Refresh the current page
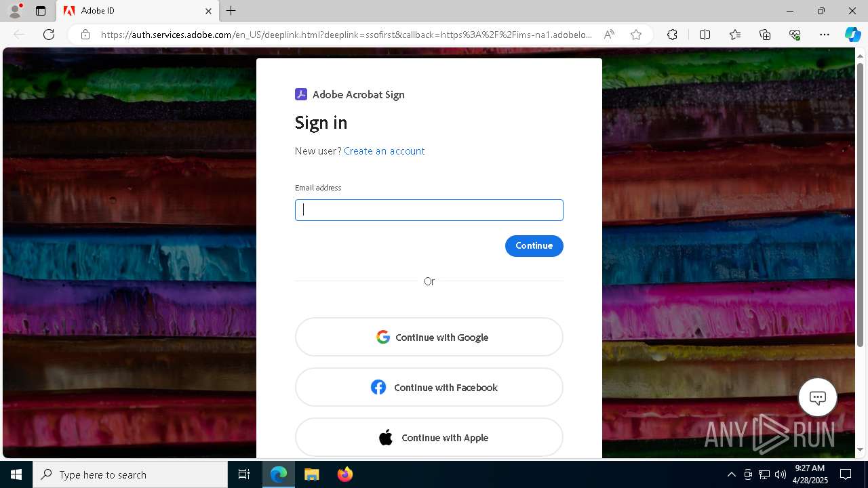This screenshot has width=868, height=488. click(49, 35)
